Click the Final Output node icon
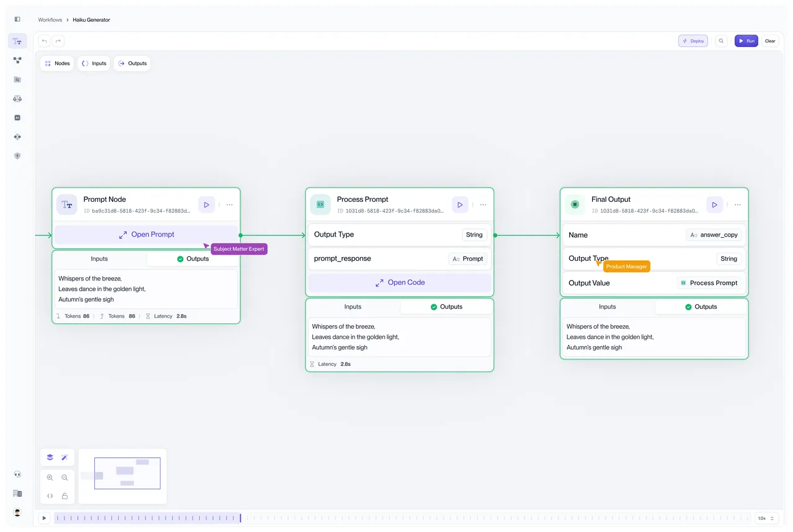This screenshot has height=532, width=793. point(575,204)
